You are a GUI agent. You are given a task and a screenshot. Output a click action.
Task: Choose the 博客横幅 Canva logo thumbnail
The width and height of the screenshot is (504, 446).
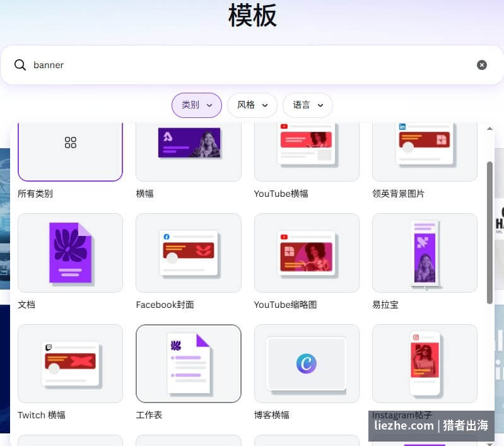(x=307, y=364)
